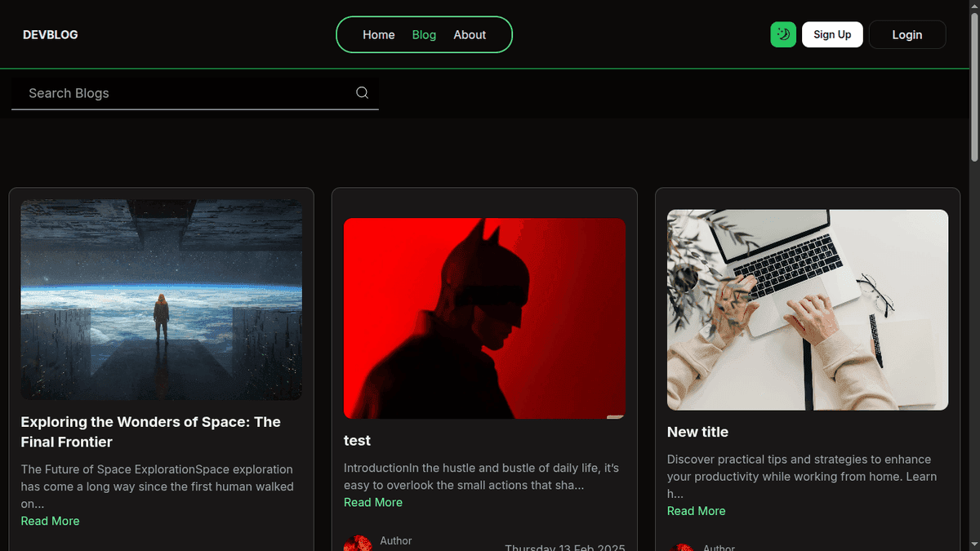The image size is (980, 551).
Task: Click the Sign Up button
Action: [x=832, y=34]
